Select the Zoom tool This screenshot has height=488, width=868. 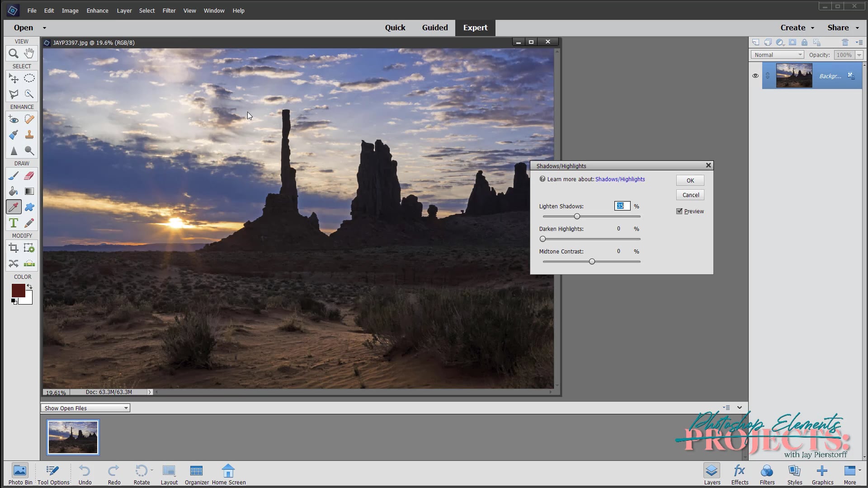coord(14,54)
